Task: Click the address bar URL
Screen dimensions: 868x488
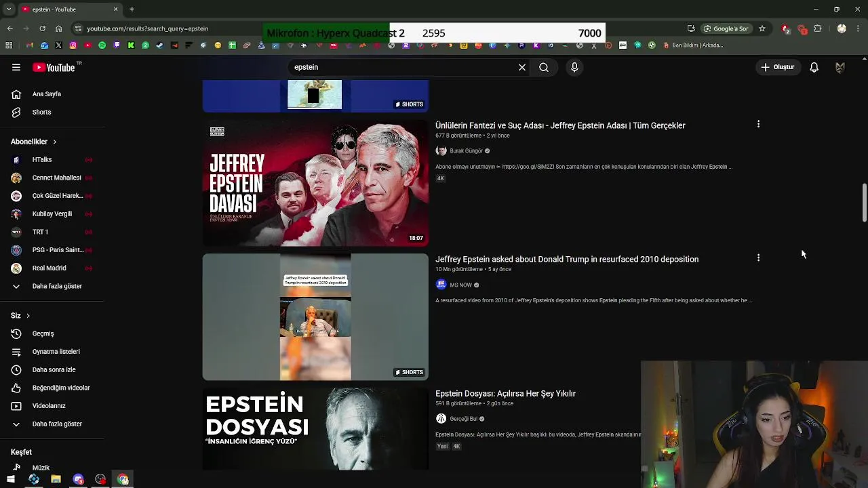Action: 147,28
